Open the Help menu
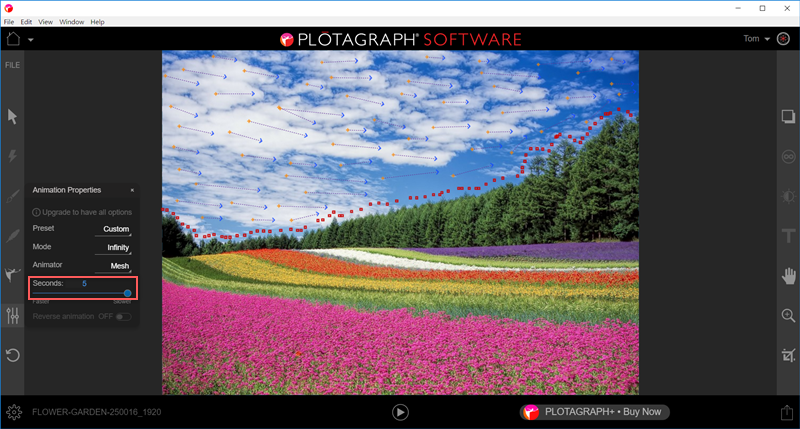Image resolution: width=800 pixels, height=429 pixels. point(97,22)
